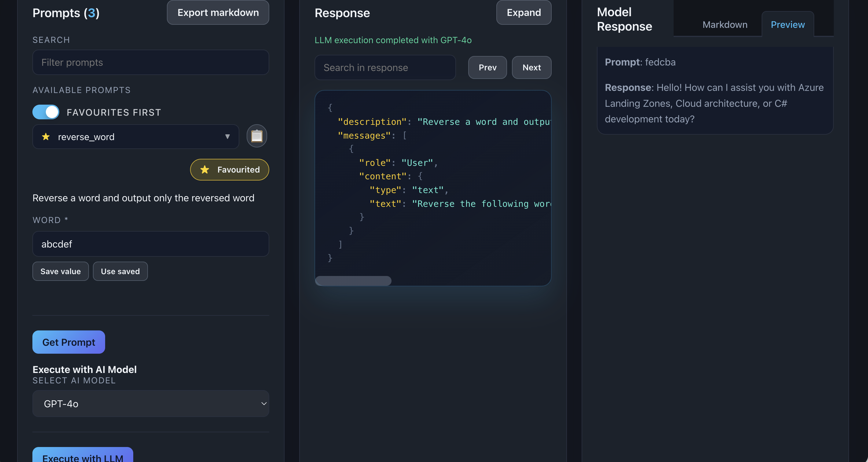Image resolution: width=868 pixels, height=462 pixels.
Task: Click the horizontal scrollbar in JSON response
Action: click(353, 281)
